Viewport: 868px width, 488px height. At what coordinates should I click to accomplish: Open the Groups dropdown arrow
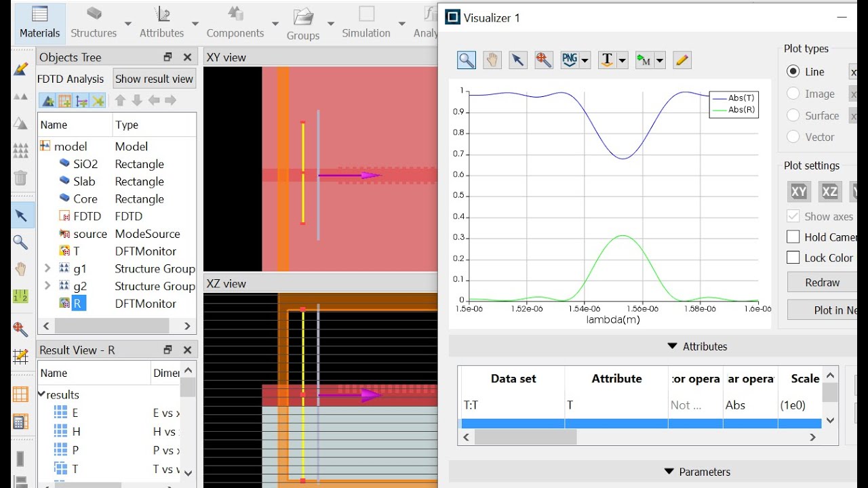pyautogui.click(x=330, y=24)
